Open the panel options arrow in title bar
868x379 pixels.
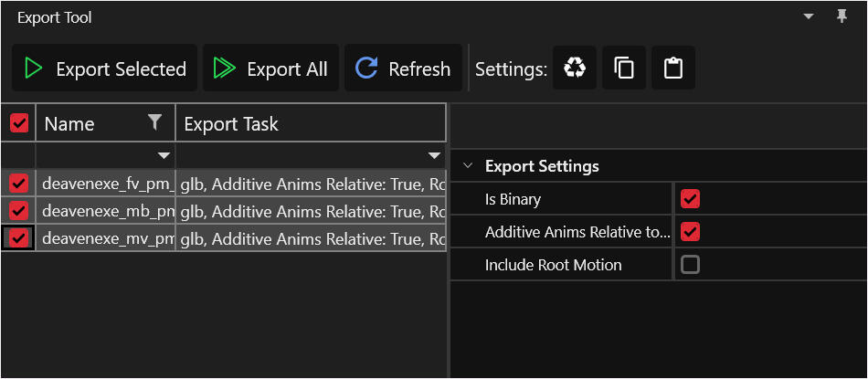point(809,17)
